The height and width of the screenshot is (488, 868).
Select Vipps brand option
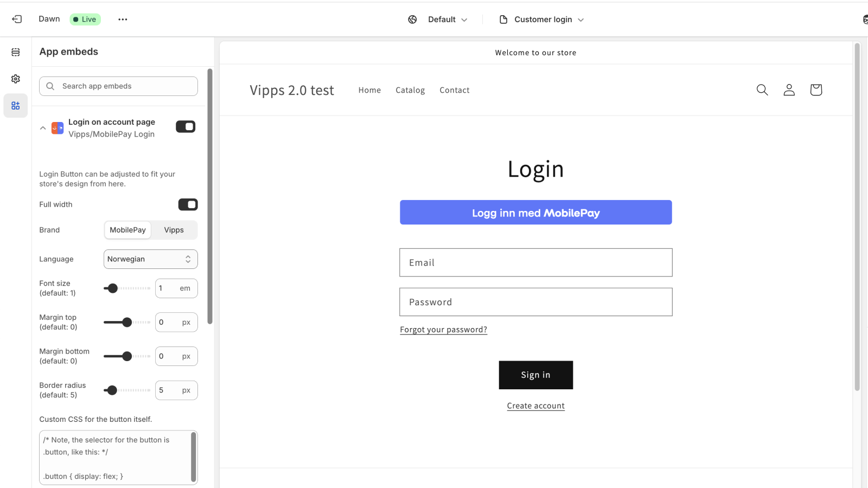point(174,230)
